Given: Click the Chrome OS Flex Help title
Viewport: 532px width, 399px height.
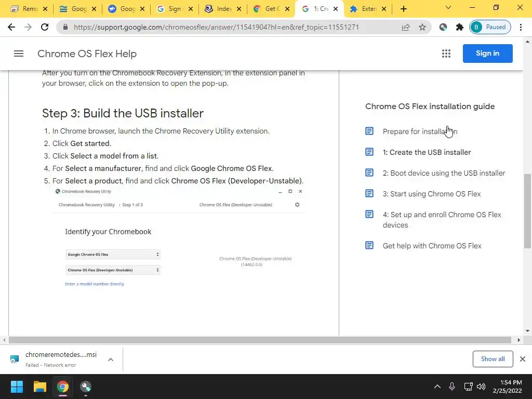Looking at the screenshot, I should pos(87,54).
